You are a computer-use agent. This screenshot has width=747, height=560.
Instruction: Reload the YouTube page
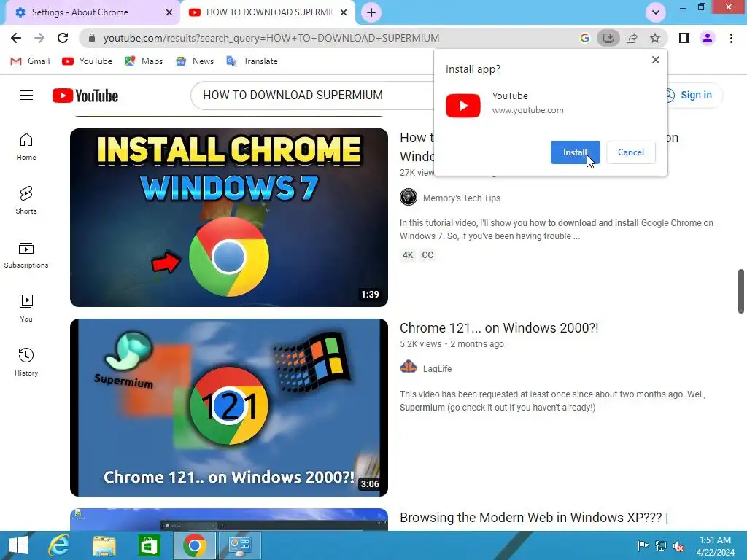63,38
